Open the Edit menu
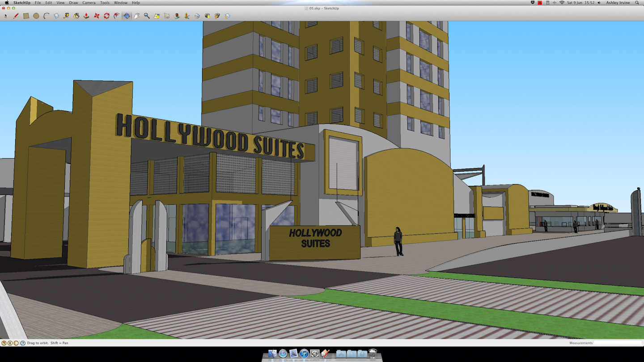This screenshot has width=644, height=362. click(48, 3)
